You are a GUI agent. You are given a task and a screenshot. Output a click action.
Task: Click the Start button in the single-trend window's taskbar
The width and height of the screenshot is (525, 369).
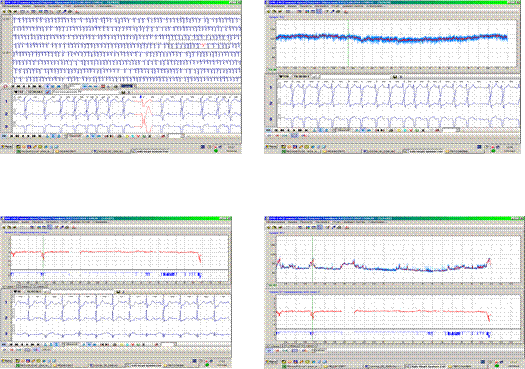[x=271, y=147]
